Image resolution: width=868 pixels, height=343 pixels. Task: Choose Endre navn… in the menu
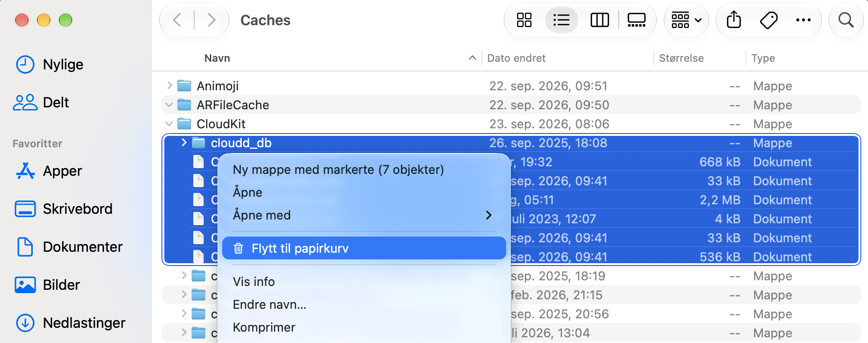tap(364, 305)
